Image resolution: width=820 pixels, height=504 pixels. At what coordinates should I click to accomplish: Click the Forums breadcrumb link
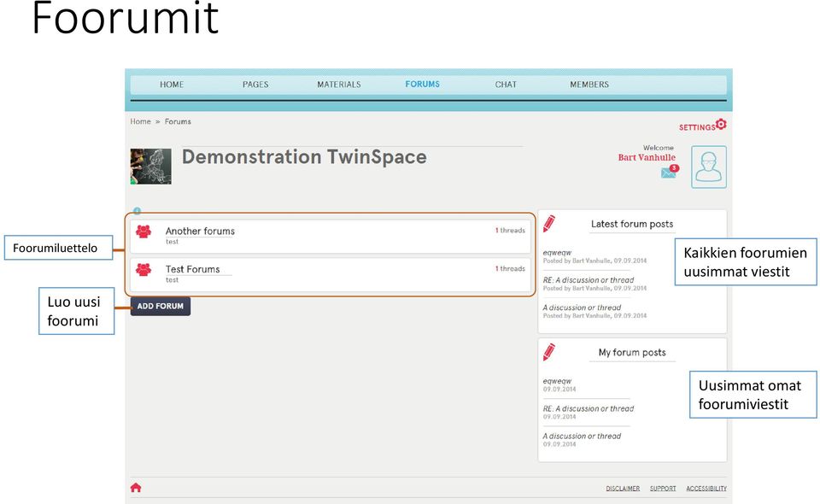(178, 121)
